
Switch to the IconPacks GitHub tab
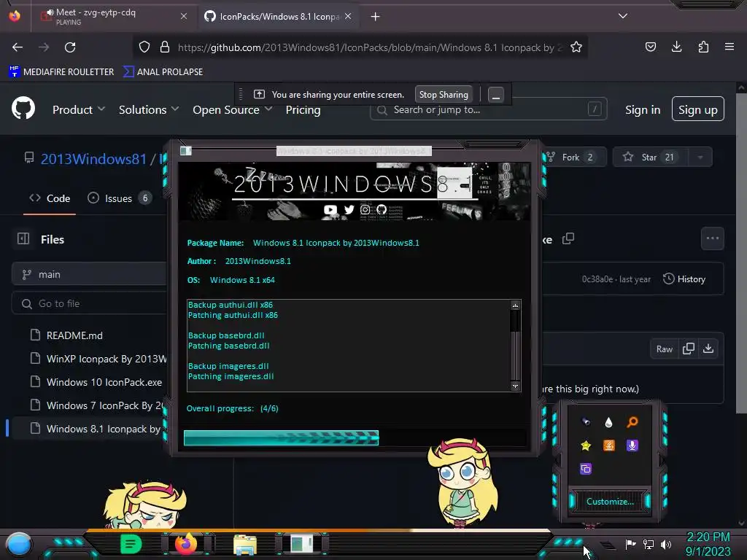[x=279, y=16]
